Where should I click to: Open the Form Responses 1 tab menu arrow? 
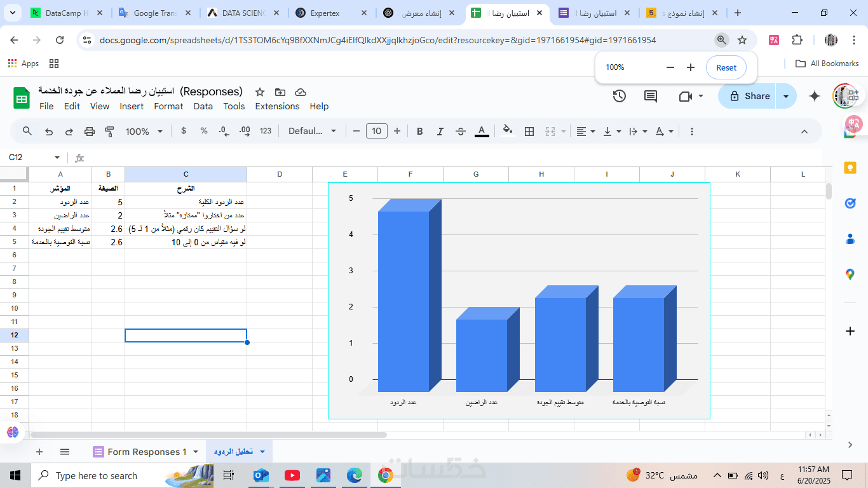[x=196, y=452]
